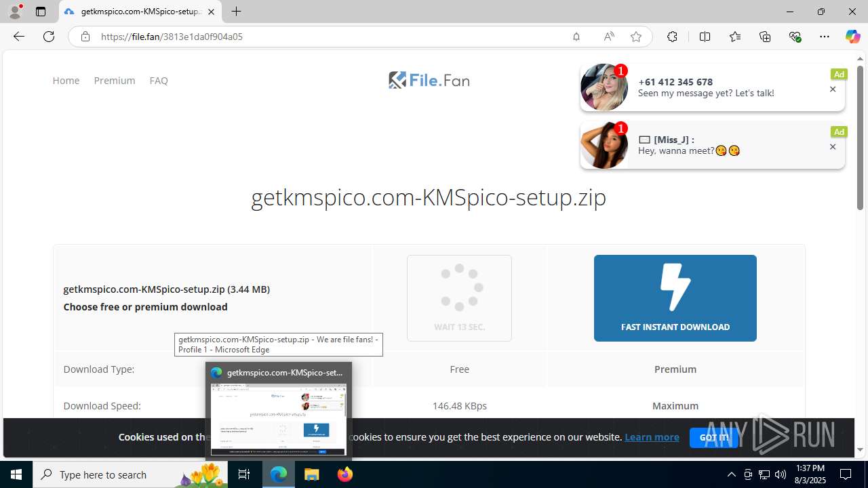Click the Maximum speed value
This screenshot has height=488, width=868.
tap(675, 406)
